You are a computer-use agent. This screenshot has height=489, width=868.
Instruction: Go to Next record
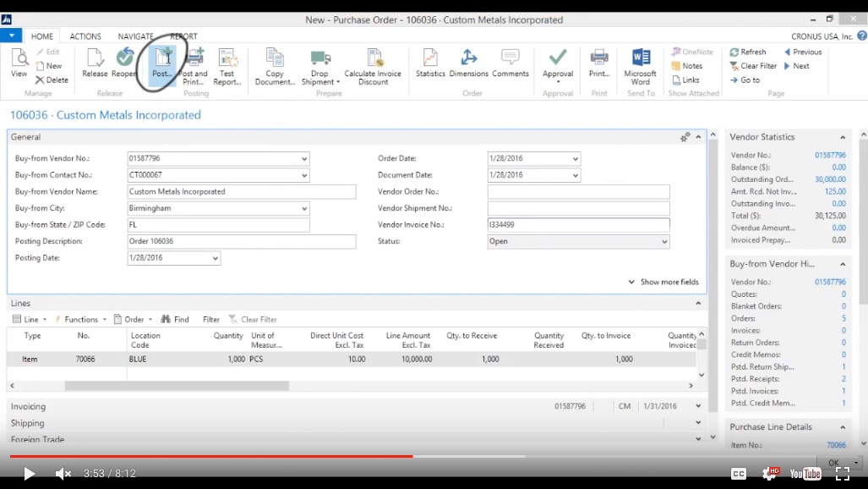point(797,65)
